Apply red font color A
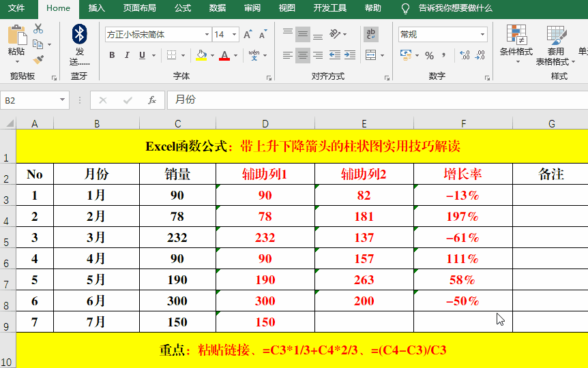This screenshot has width=588, height=368. pos(224,55)
